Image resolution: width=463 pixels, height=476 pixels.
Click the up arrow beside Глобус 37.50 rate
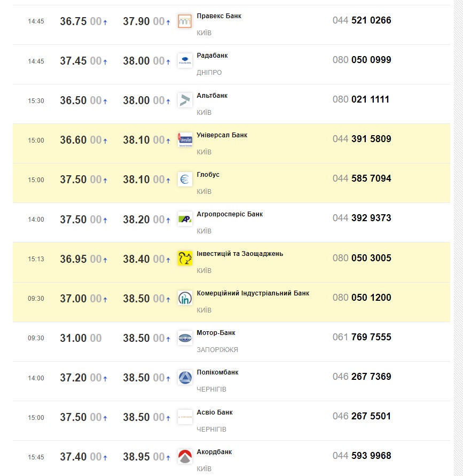(x=105, y=181)
